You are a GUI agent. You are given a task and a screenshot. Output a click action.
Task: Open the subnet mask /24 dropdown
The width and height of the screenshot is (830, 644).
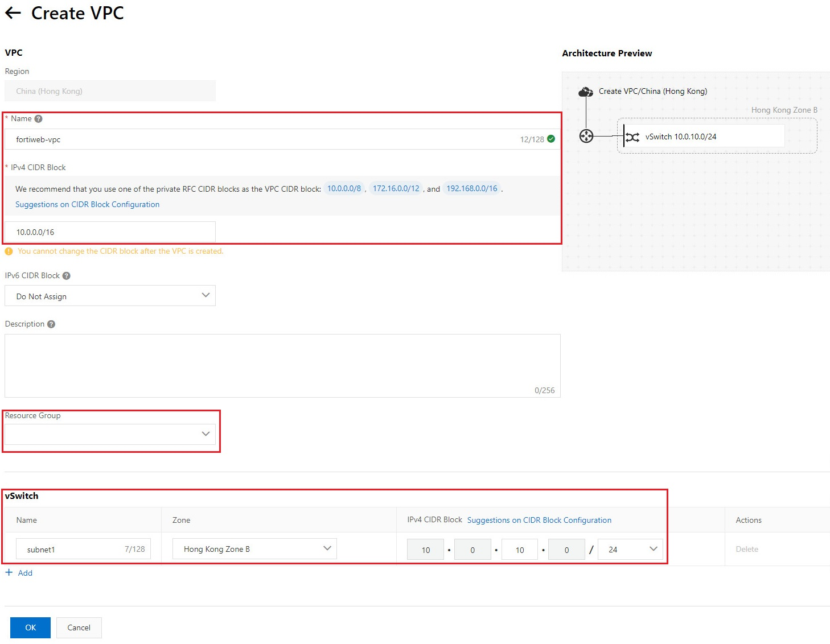coord(652,548)
